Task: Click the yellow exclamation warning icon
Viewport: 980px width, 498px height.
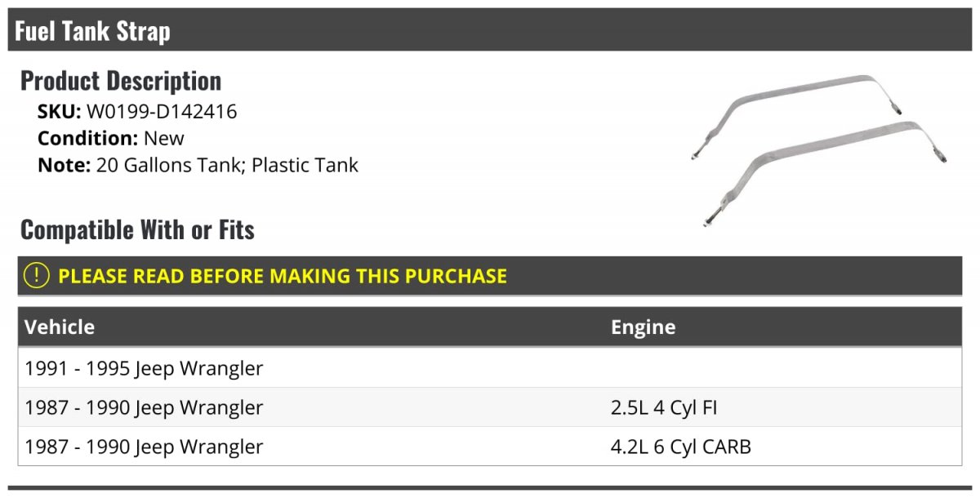Action: pyautogui.click(x=37, y=276)
